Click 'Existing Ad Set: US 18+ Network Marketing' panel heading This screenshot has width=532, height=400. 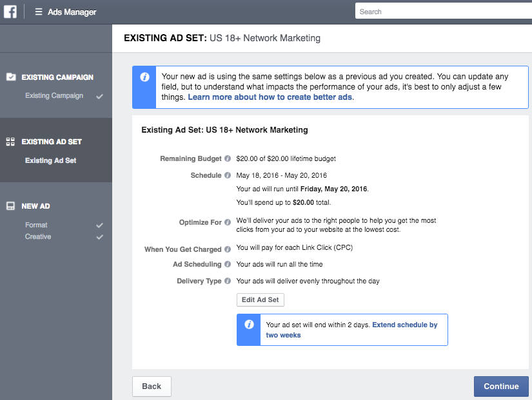[224, 130]
